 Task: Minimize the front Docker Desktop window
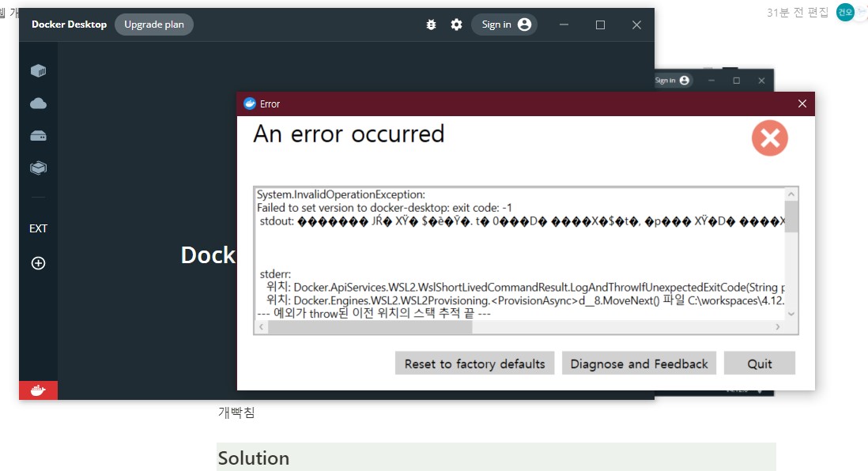click(564, 24)
